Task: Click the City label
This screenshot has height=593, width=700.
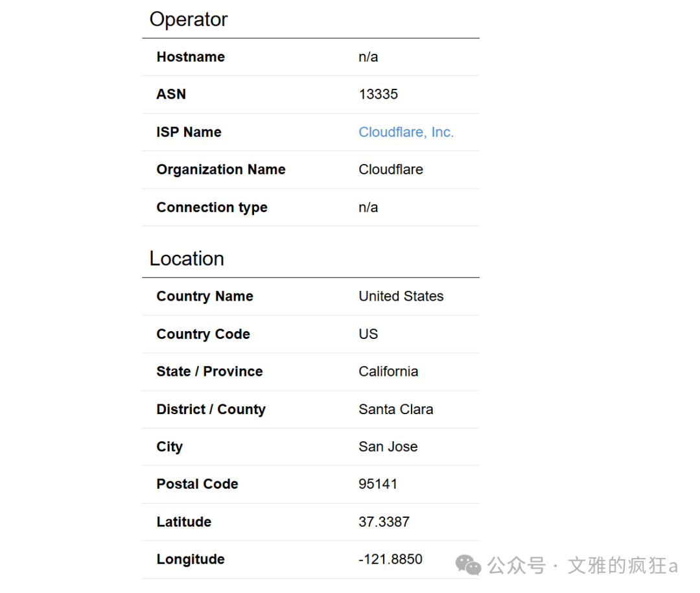Action: click(x=170, y=447)
